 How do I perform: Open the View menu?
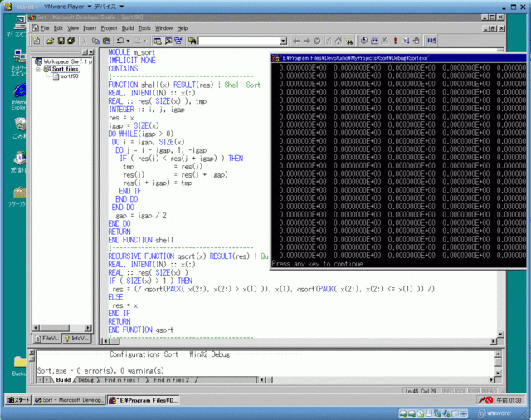[x=73, y=28]
